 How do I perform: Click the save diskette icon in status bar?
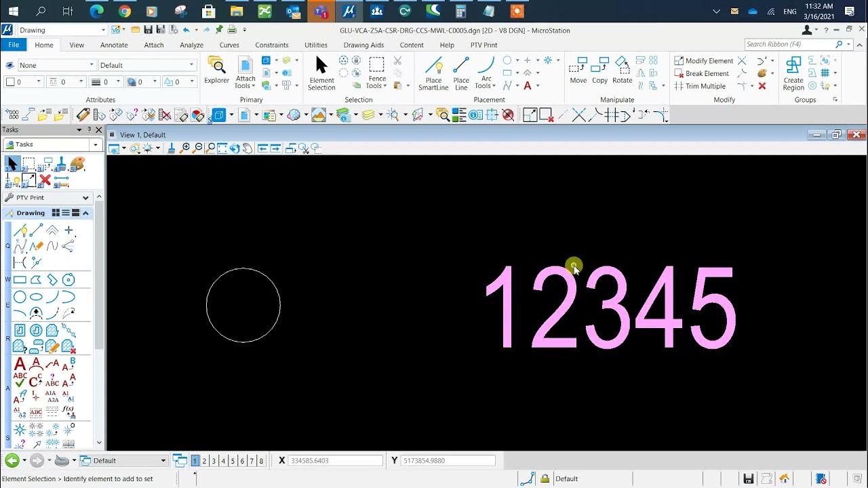pyautogui.click(x=749, y=479)
